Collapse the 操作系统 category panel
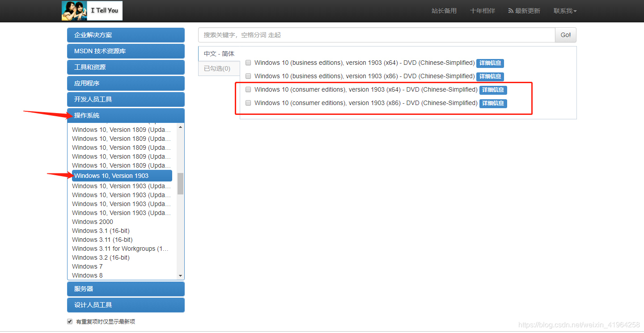Viewport: 644px width, 333px height. tap(126, 115)
